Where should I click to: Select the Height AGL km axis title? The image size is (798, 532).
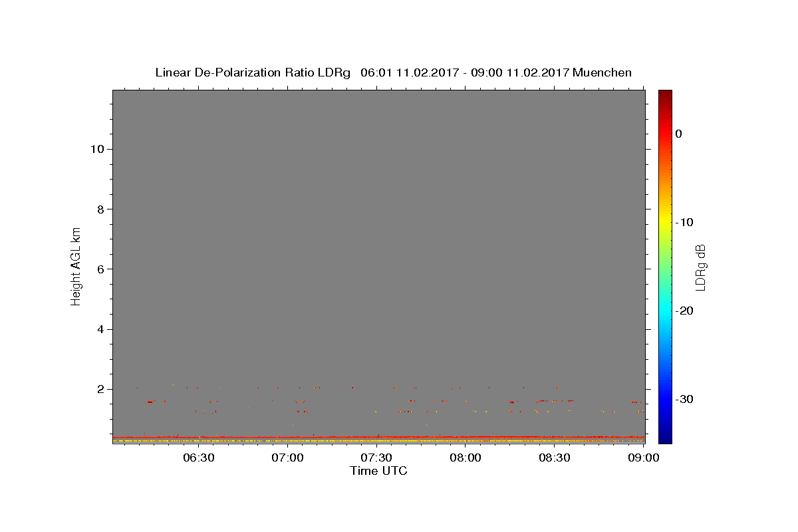76,266
